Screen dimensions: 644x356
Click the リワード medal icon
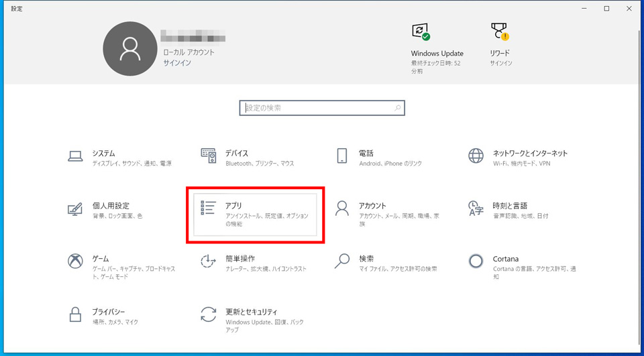point(500,32)
